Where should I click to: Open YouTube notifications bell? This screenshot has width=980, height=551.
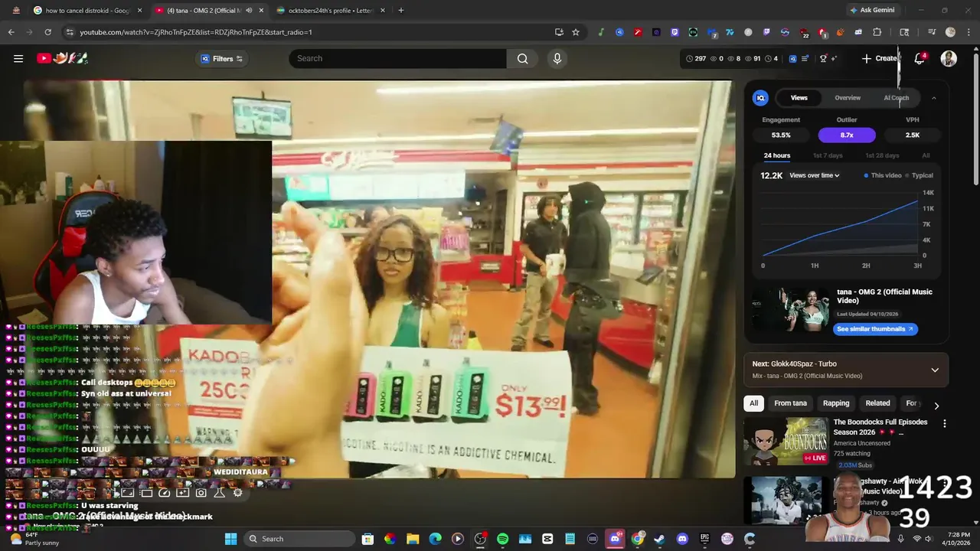[920, 58]
